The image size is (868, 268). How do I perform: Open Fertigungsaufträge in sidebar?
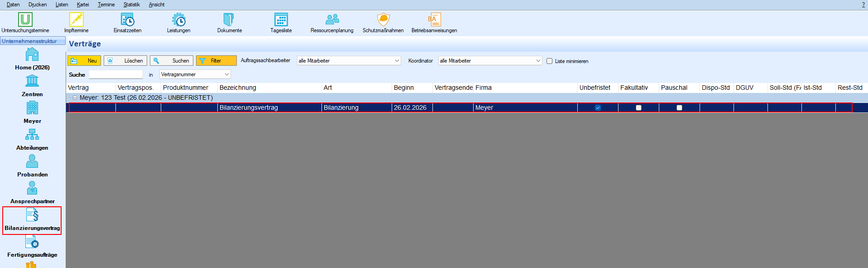(x=32, y=246)
